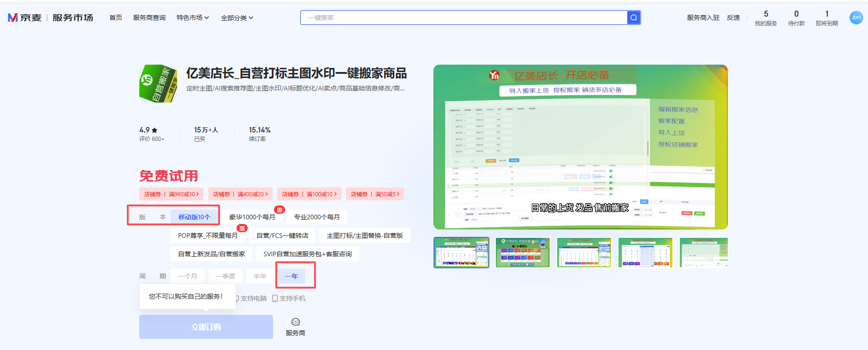Expand the 特色市场 dropdown
The height and width of the screenshot is (350, 868).
click(x=193, y=18)
